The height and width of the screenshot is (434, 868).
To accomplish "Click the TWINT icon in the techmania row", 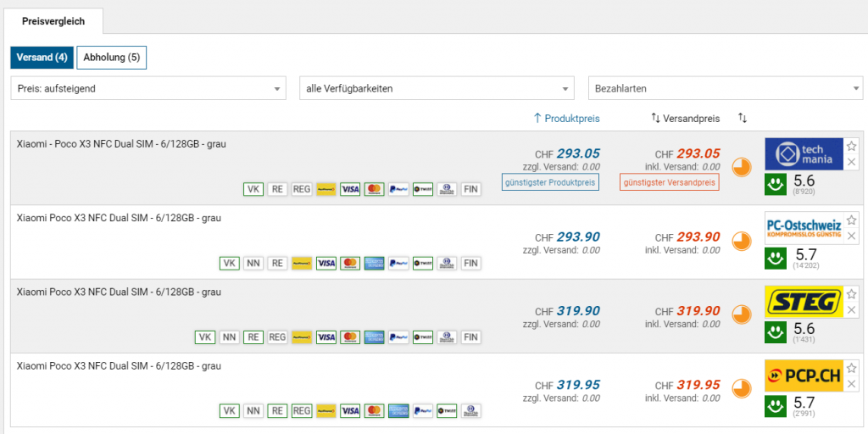I will click(423, 189).
